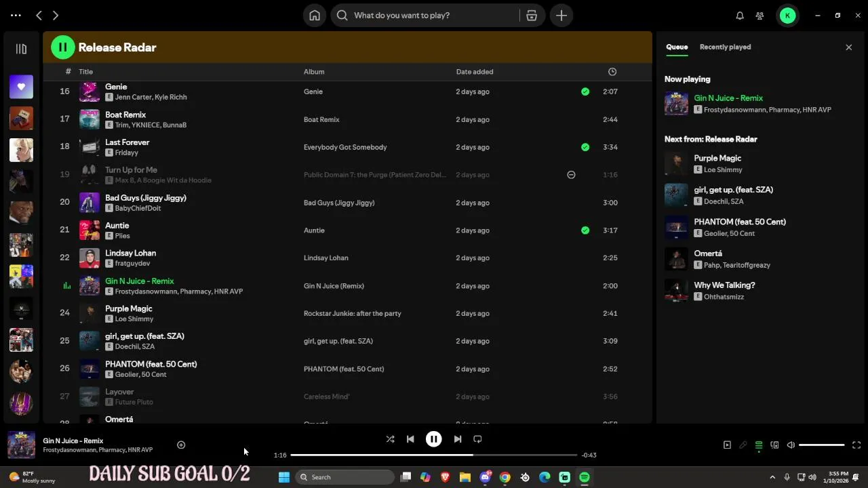This screenshot has width=868, height=488.
Task: Select track 'Bad Guys (Jiggy Jiggy)' title
Action: [x=146, y=198]
